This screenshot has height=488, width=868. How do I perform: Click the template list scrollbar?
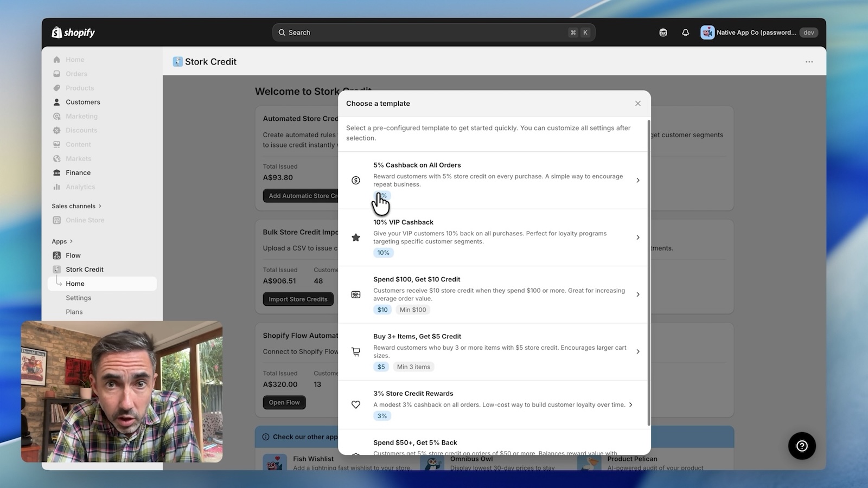click(x=649, y=272)
